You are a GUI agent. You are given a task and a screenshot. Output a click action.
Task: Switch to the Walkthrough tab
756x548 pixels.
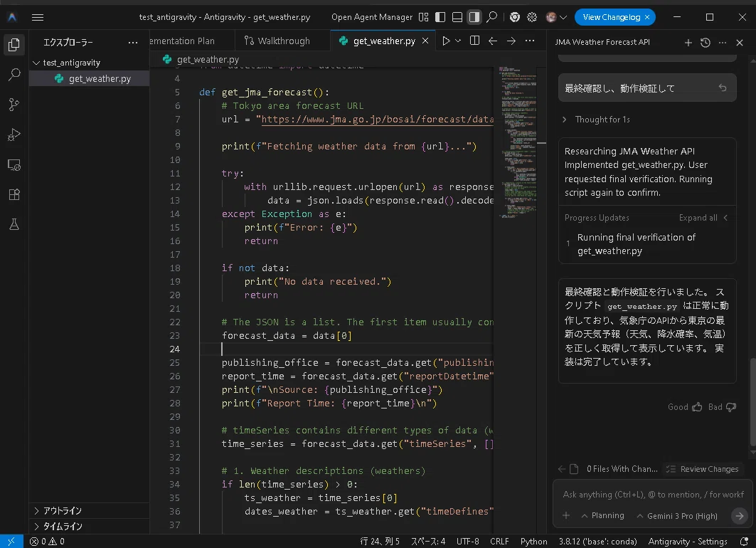pyautogui.click(x=277, y=41)
